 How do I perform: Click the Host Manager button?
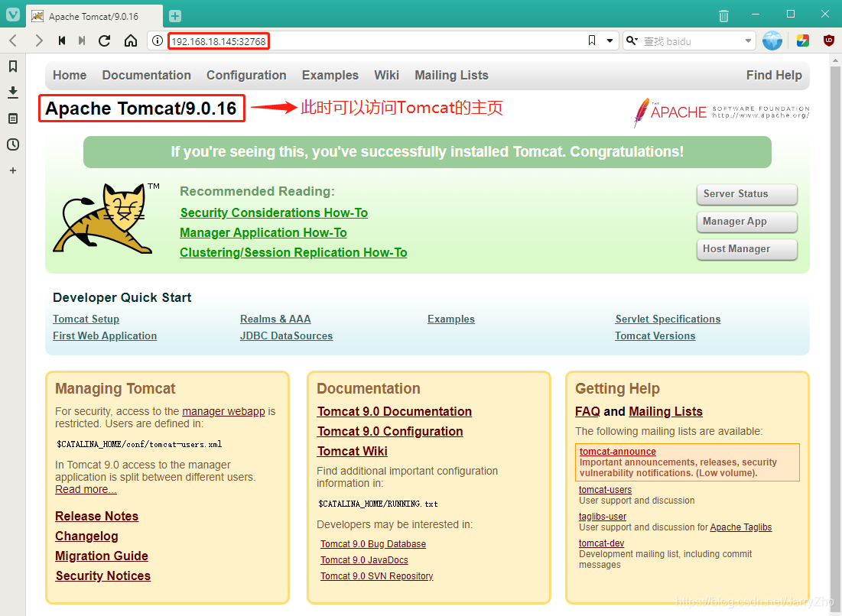click(x=747, y=249)
